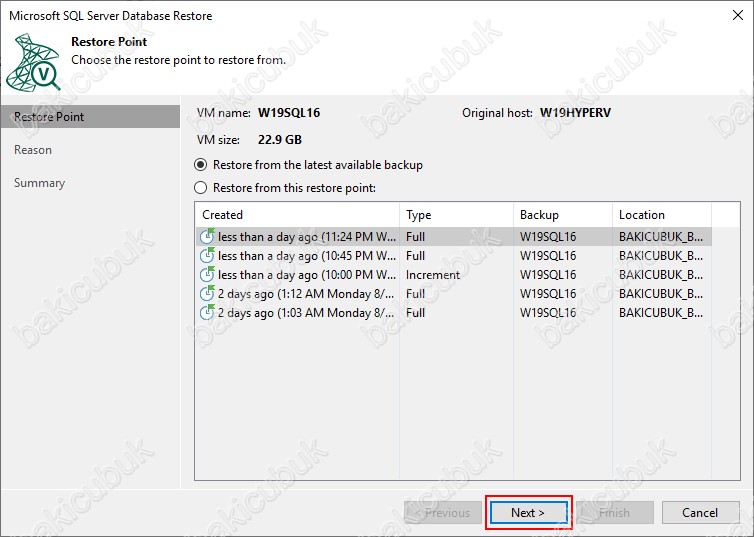Click the Veeam SQL explorer logo icon
The height and width of the screenshot is (537, 754).
tap(34, 62)
